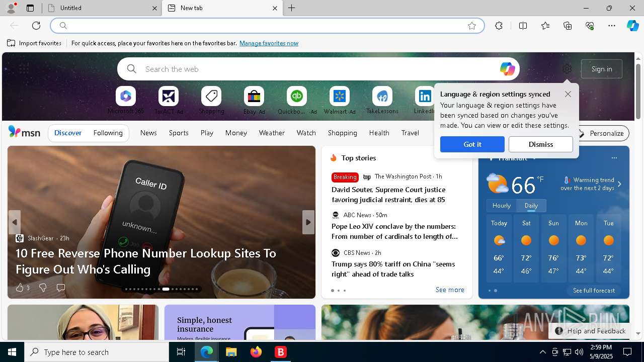Click Import favorites
Viewport: 644px width, 362px height.
34,43
